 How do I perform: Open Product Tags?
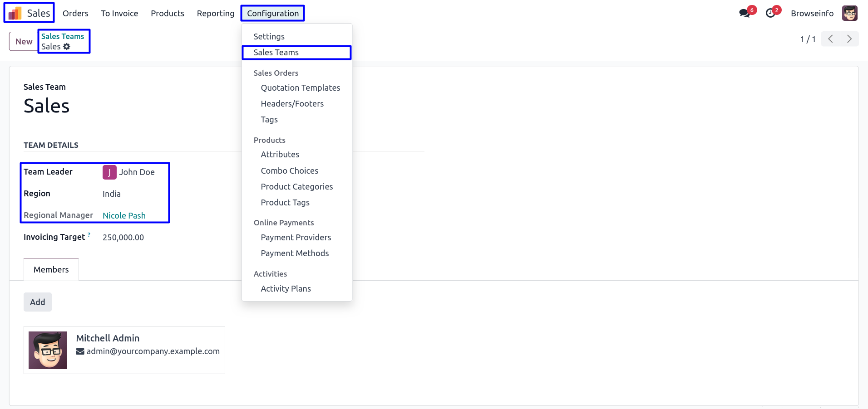[297, 203]
